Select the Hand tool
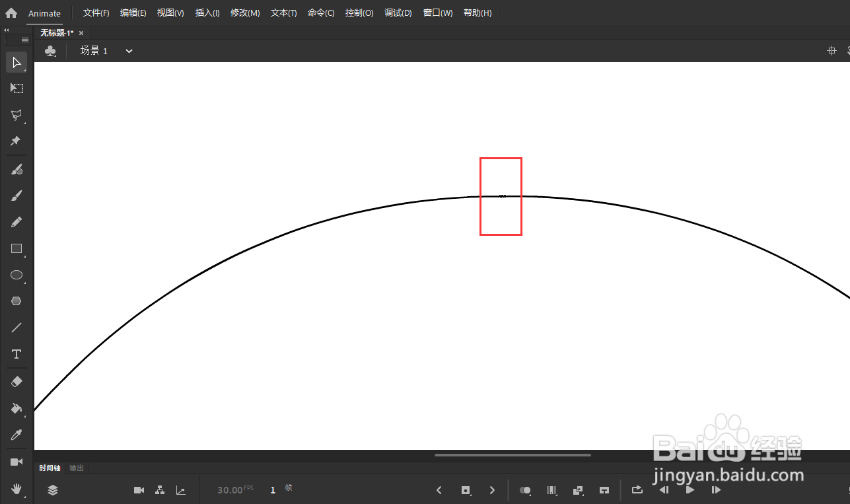The width and height of the screenshot is (850, 504). click(17, 489)
